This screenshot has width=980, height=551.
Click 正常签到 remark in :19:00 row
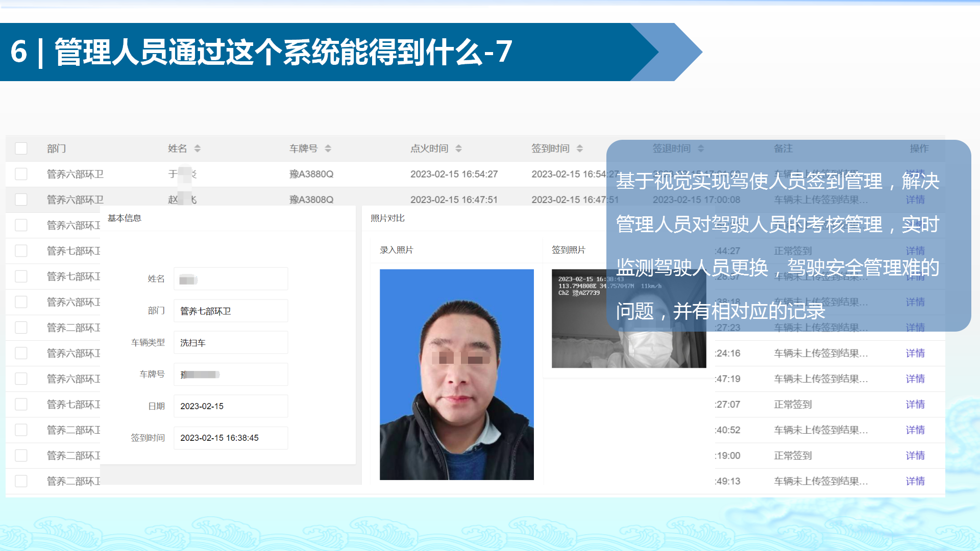(793, 456)
